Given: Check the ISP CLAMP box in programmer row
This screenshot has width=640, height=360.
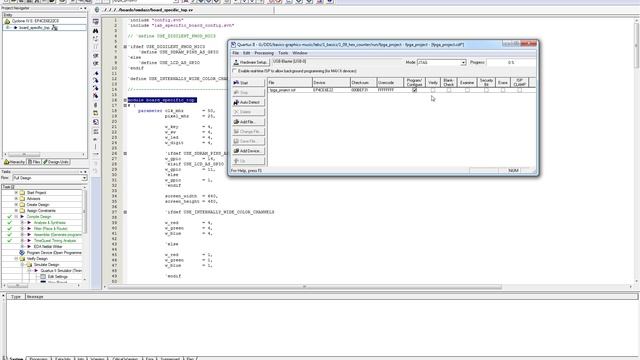Looking at the screenshot, I should click(519, 90).
